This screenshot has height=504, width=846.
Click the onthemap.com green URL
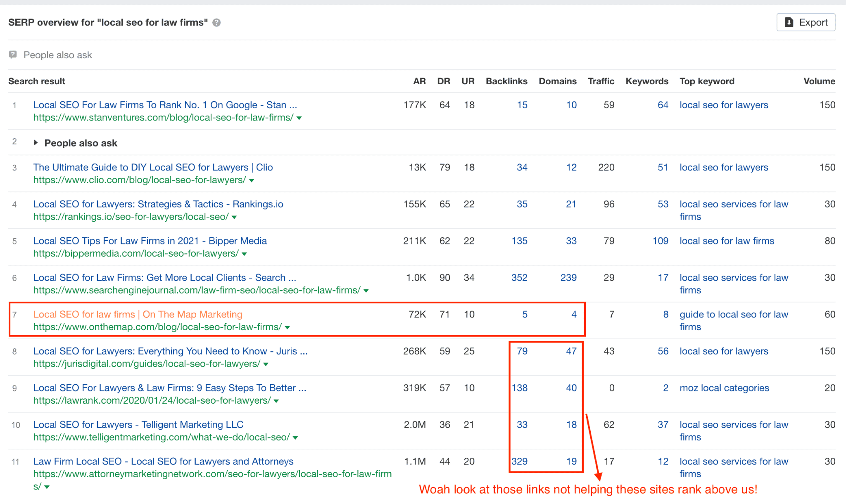click(158, 327)
